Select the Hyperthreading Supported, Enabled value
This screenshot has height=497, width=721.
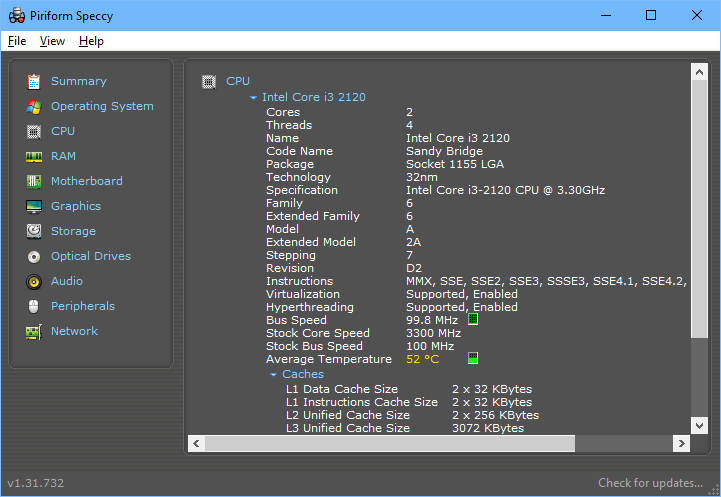(462, 307)
